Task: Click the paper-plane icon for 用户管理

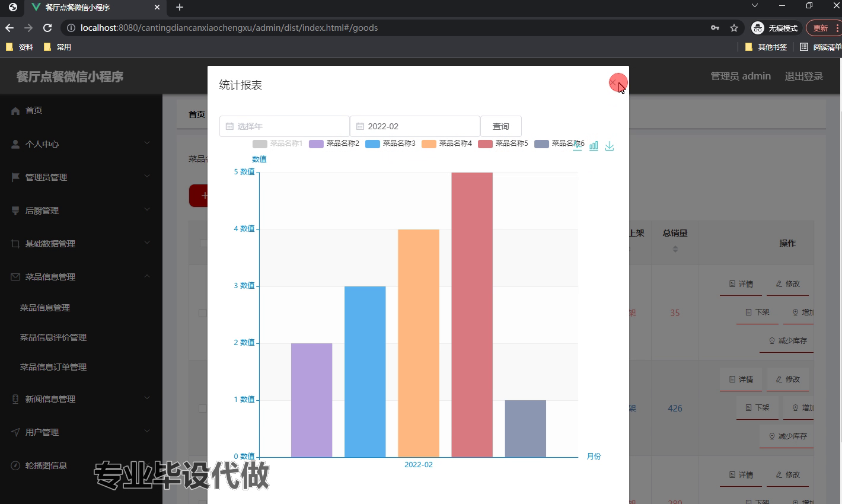Action: (15, 432)
